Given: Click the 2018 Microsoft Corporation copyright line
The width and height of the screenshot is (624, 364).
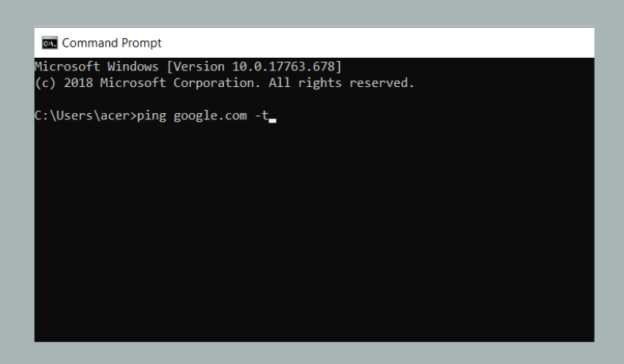Looking at the screenshot, I should 224,83.
